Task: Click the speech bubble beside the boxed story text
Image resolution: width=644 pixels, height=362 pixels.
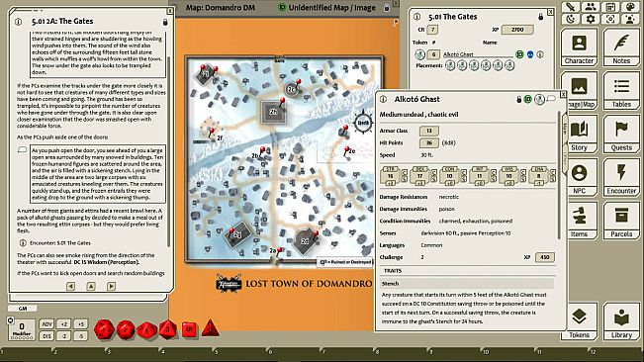Action: (22, 150)
